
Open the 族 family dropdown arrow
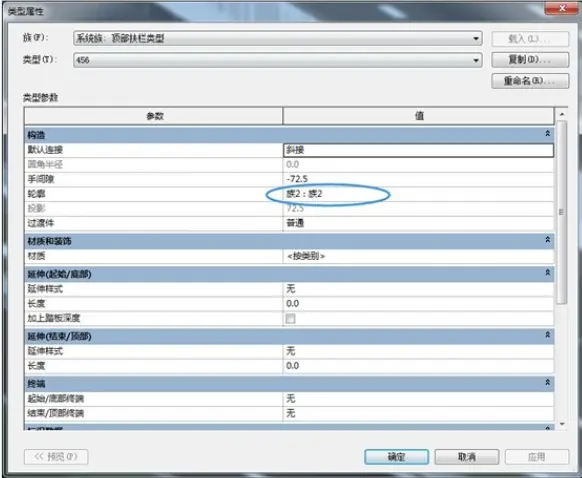(x=476, y=39)
